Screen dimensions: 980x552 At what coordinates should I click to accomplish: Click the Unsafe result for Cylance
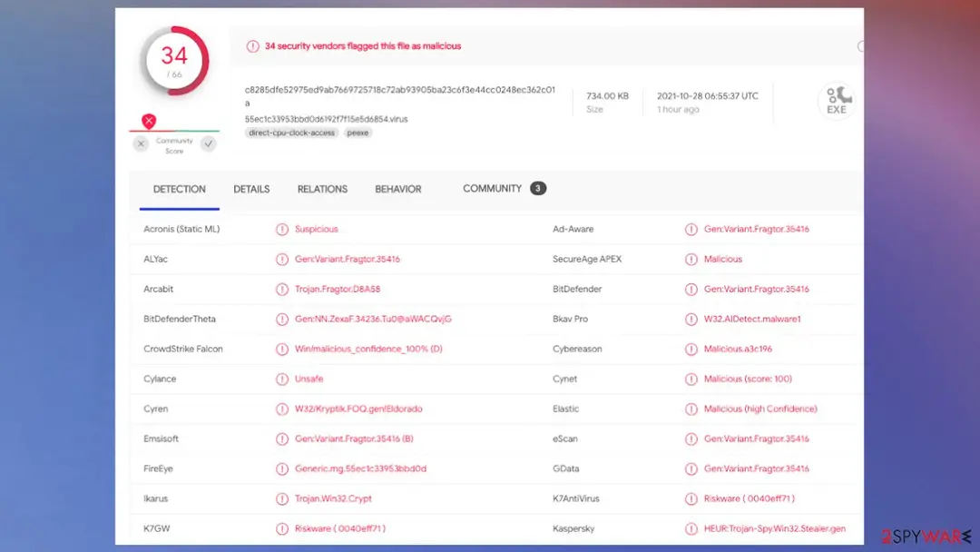click(309, 379)
